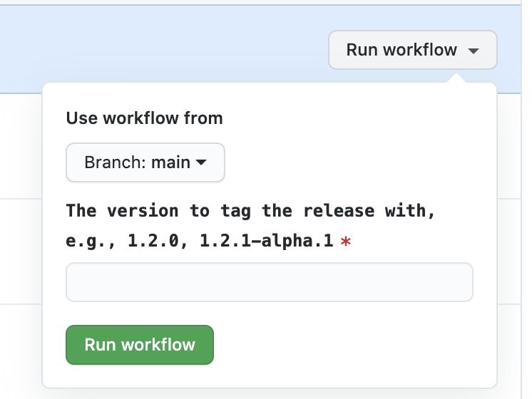The height and width of the screenshot is (399, 532).
Task: Click the small caret beside Branch: main
Action: [x=201, y=162]
